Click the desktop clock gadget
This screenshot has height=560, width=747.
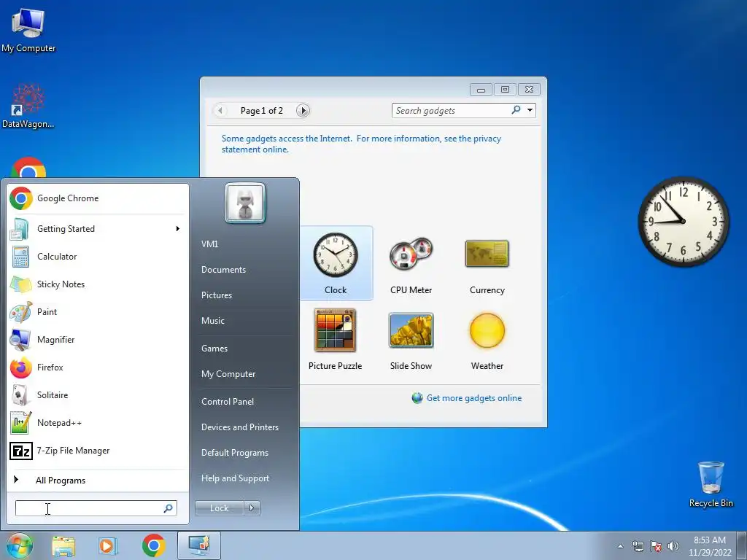(683, 222)
